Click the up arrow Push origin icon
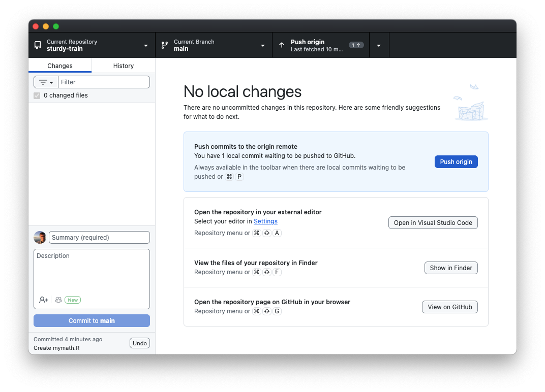This screenshot has height=392, width=545. [282, 45]
